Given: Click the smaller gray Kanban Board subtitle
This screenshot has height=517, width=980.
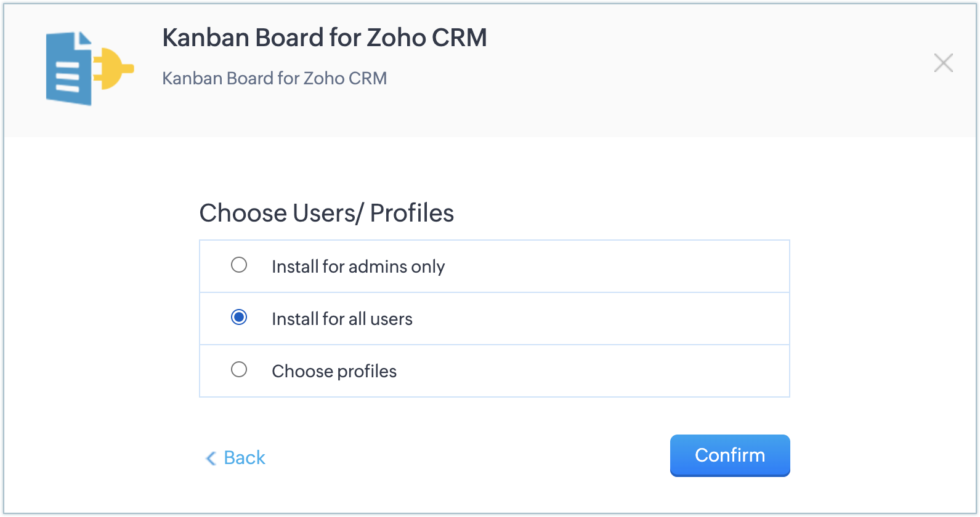Looking at the screenshot, I should [x=274, y=78].
